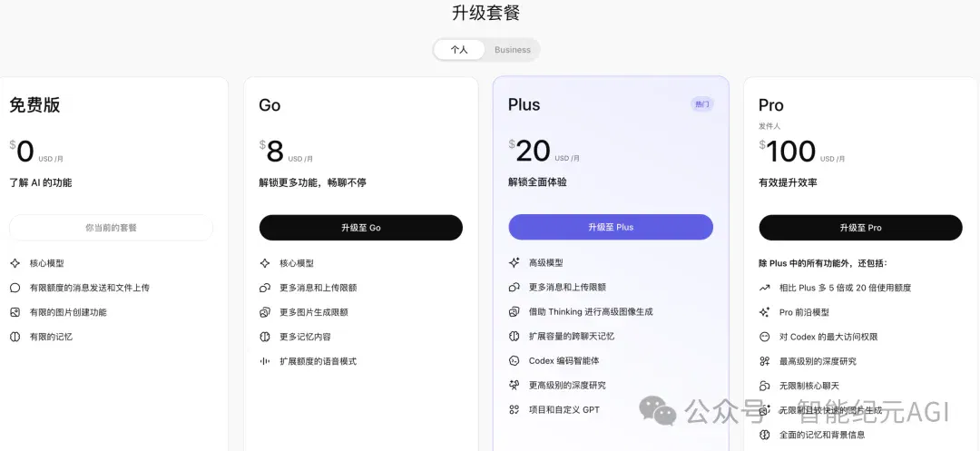
Task: Click telescope icon beside 更高级别的深度研究
Action: tap(514, 386)
